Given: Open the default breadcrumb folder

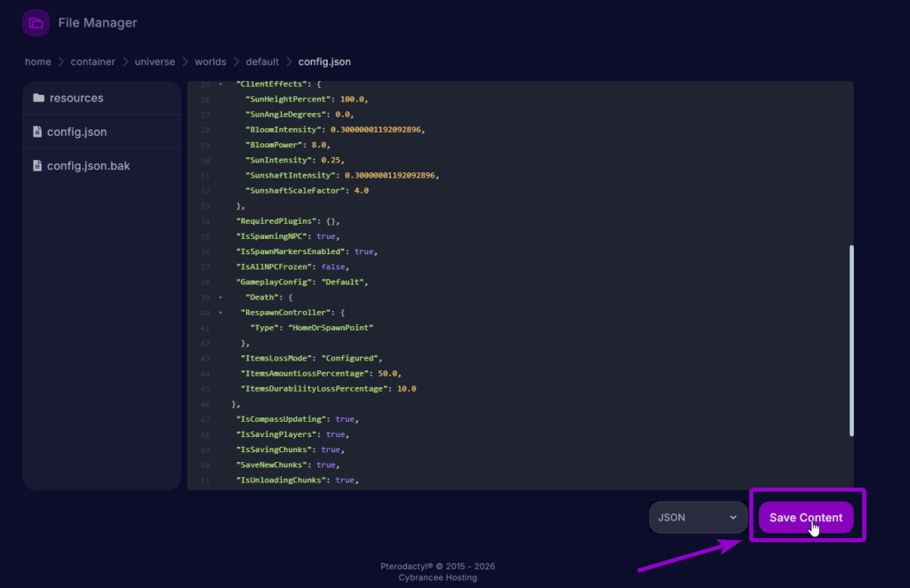Looking at the screenshot, I should [262, 62].
